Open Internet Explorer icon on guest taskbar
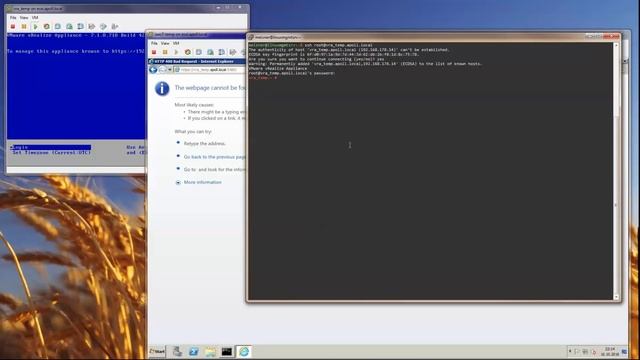Screen dimensions: 640x360 coord(244,351)
